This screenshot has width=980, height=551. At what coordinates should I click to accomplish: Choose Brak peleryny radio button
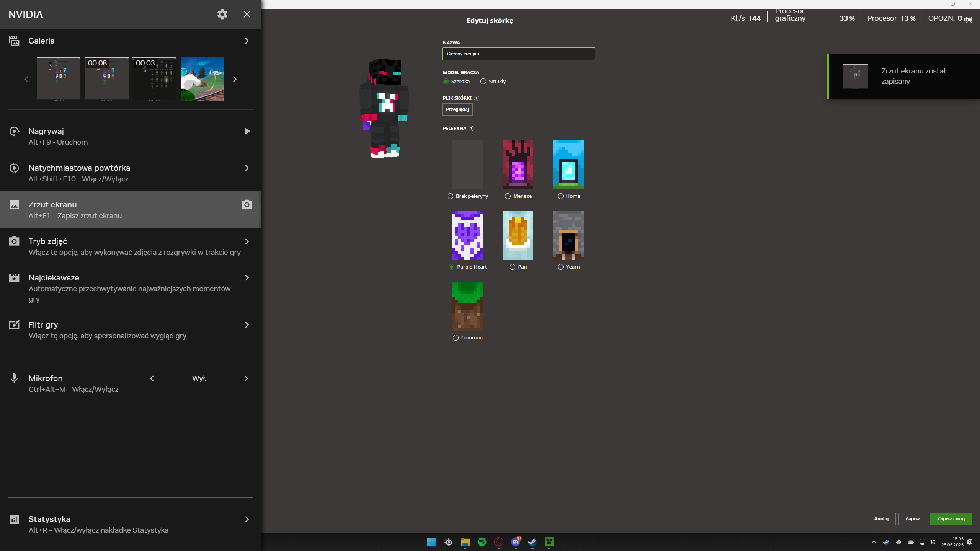click(x=451, y=196)
